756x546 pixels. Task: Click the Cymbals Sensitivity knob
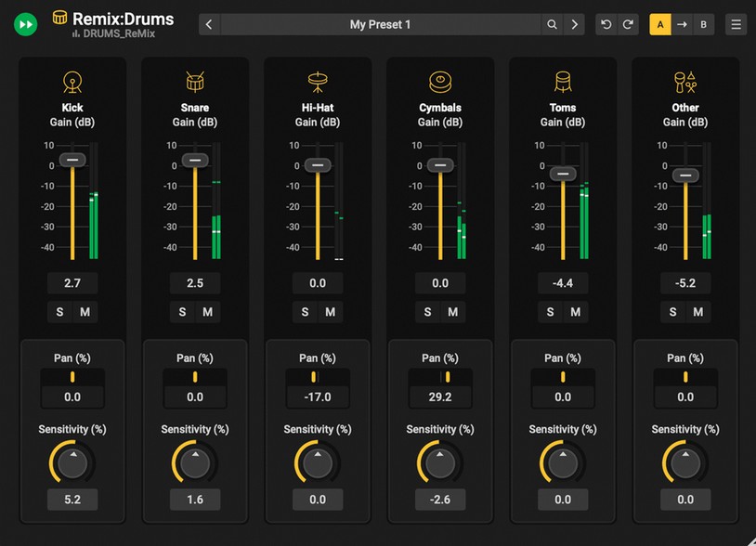[x=440, y=463]
